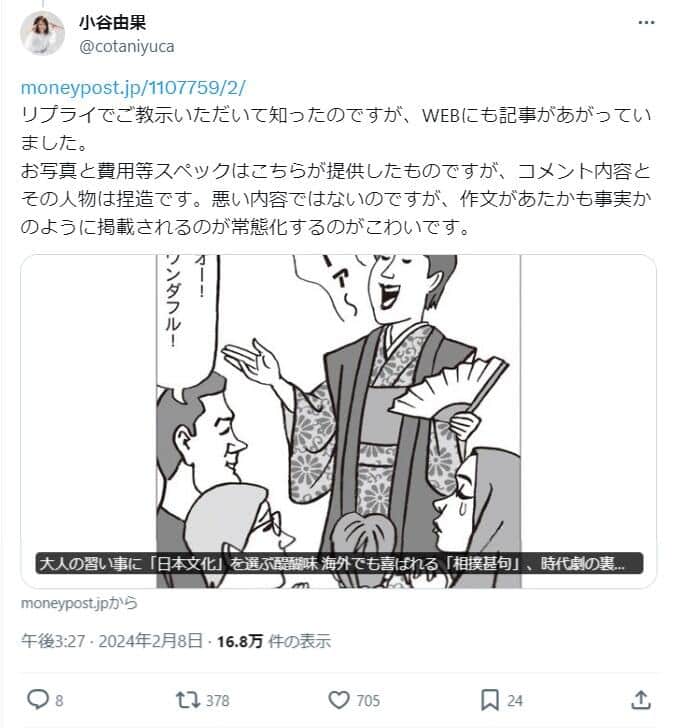Screen dimensions: 673x728
Task: Click the 16.8万 件の表示 view count
Action: 274,641
